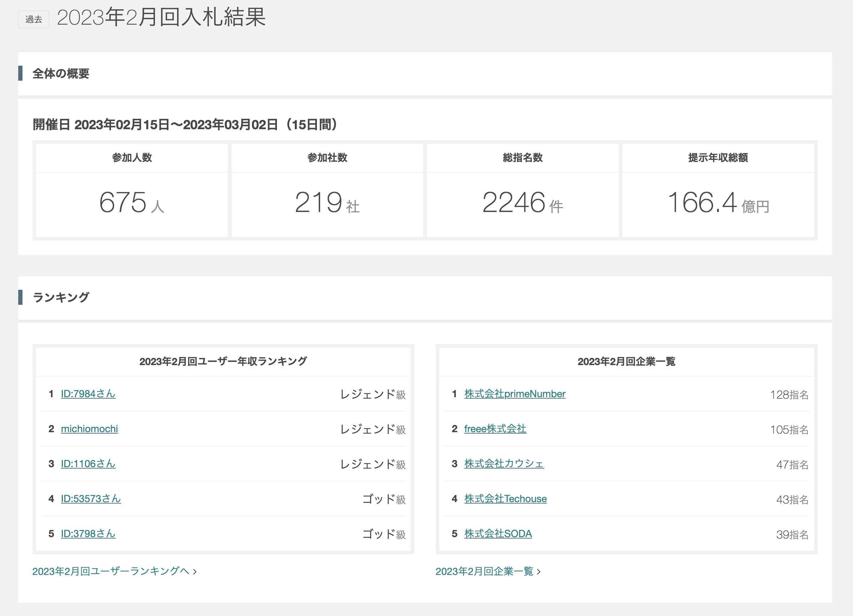Click the 43指名 count for Techouse
Viewport: 853px width, 616px height.
tap(792, 499)
